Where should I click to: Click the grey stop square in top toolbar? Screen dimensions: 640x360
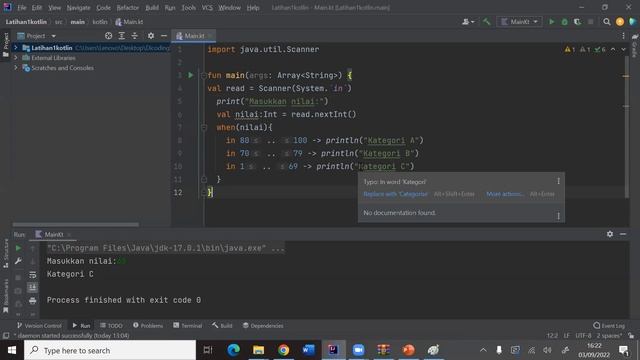click(x=591, y=22)
